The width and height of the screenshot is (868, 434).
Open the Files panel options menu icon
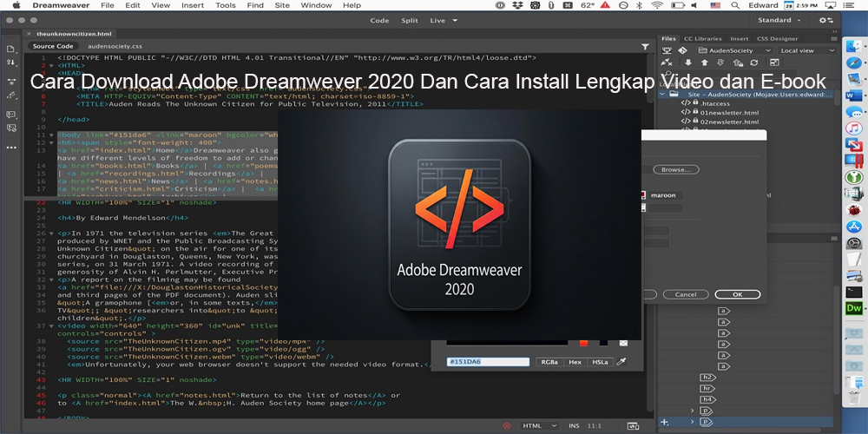click(x=834, y=39)
